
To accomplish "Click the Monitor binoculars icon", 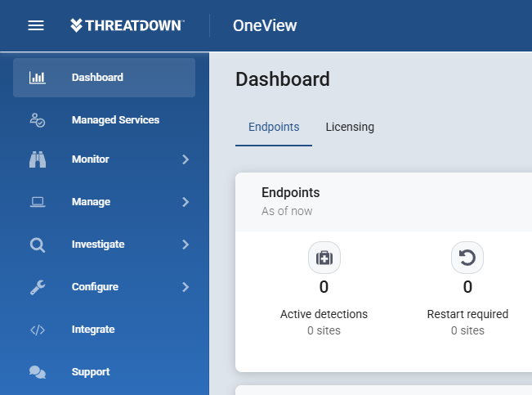I will 38,159.
